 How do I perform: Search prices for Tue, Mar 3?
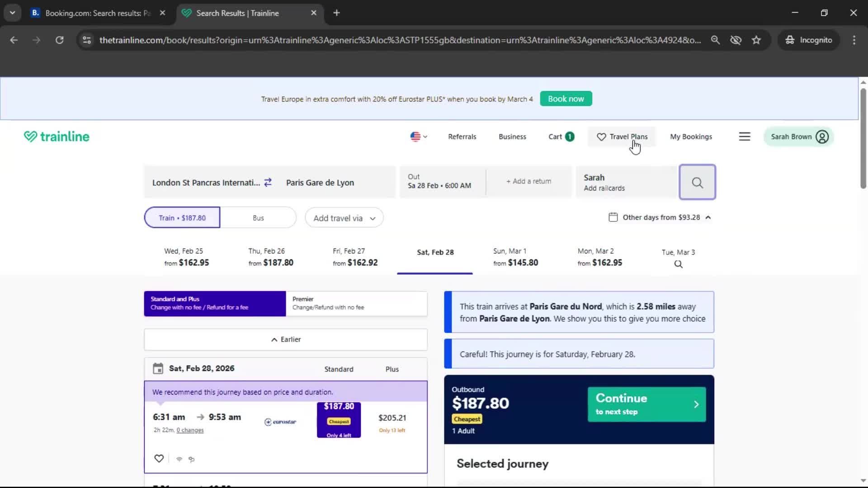click(678, 258)
